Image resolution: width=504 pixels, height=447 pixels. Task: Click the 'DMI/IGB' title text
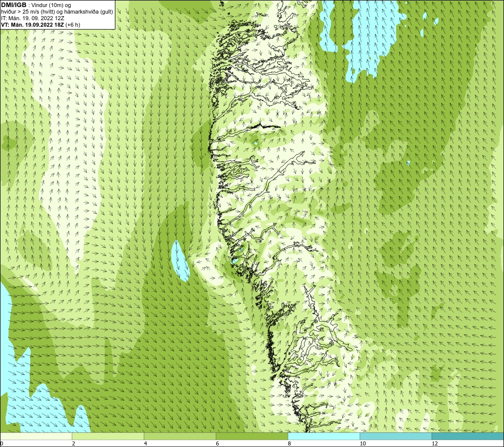click(x=14, y=5)
